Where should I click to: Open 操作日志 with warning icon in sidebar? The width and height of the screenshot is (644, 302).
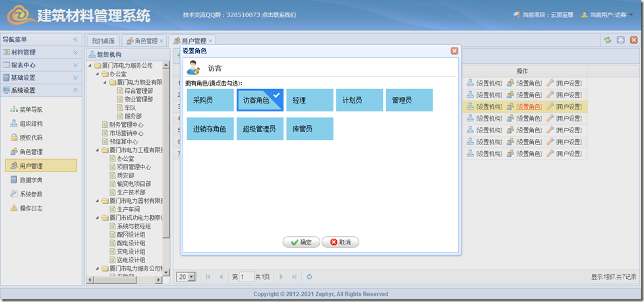(31, 208)
